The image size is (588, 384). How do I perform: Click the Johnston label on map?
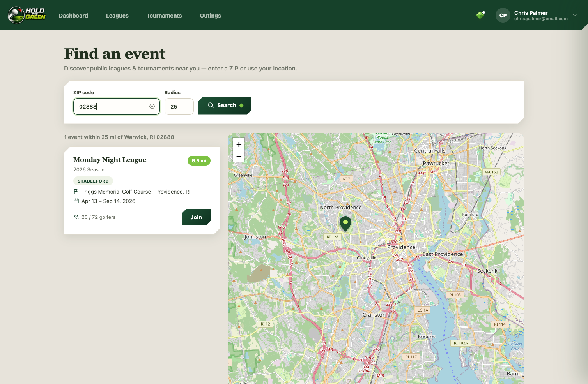(255, 237)
